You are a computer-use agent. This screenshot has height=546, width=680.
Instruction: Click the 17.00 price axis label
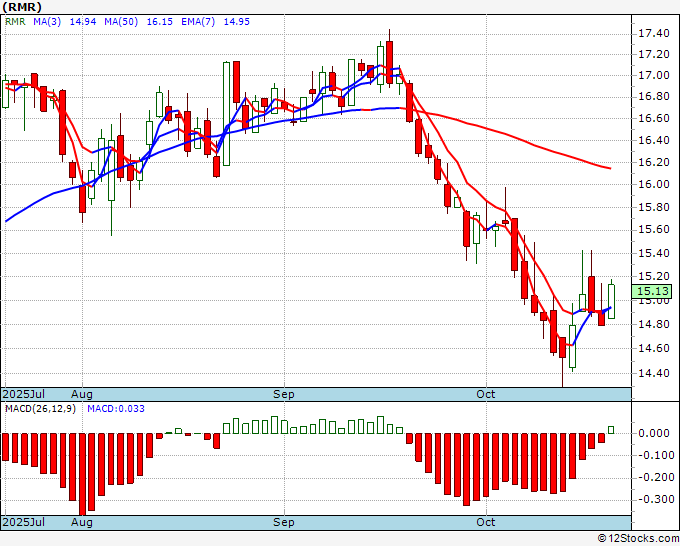point(654,75)
